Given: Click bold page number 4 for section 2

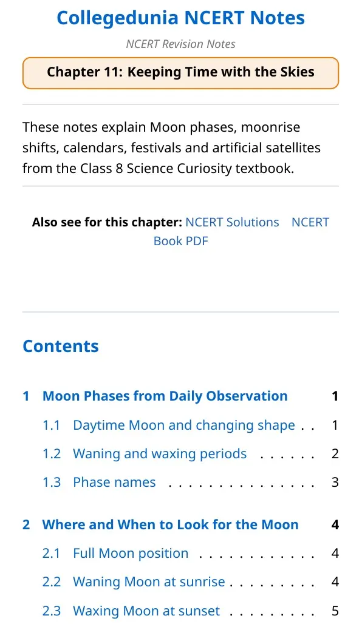Looking at the screenshot, I should (335, 524).
